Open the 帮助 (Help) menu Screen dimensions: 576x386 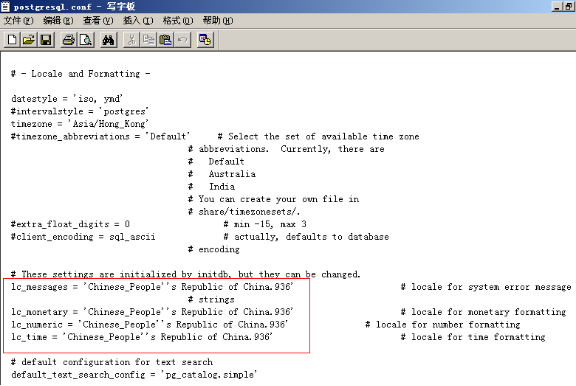[x=218, y=21]
